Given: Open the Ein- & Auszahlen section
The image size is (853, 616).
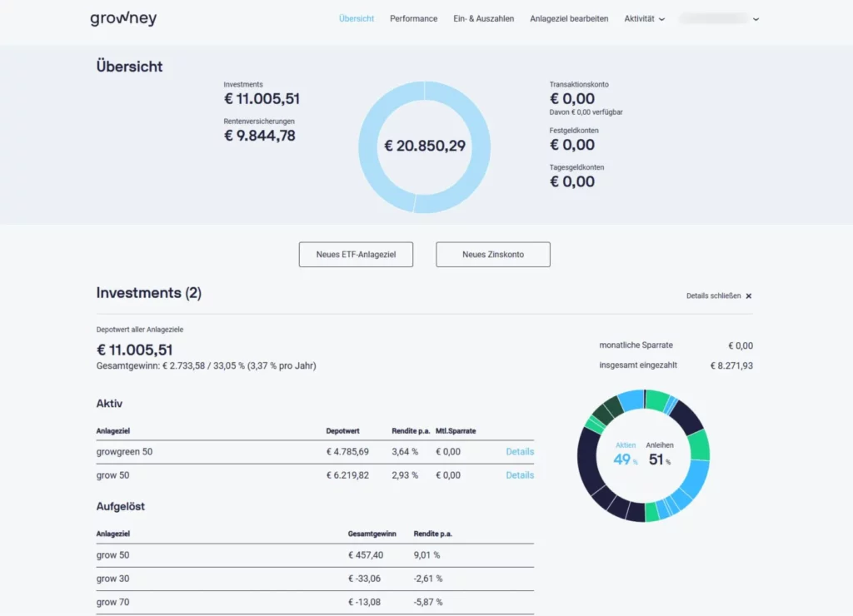Looking at the screenshot, I should (483, 18).
